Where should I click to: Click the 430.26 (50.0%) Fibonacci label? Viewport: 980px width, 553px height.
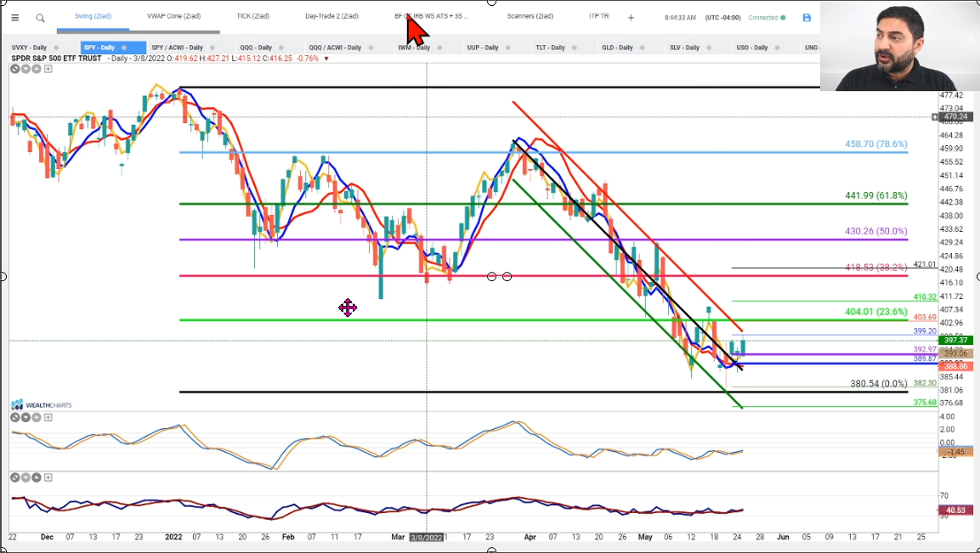click(x=875, y=231)
